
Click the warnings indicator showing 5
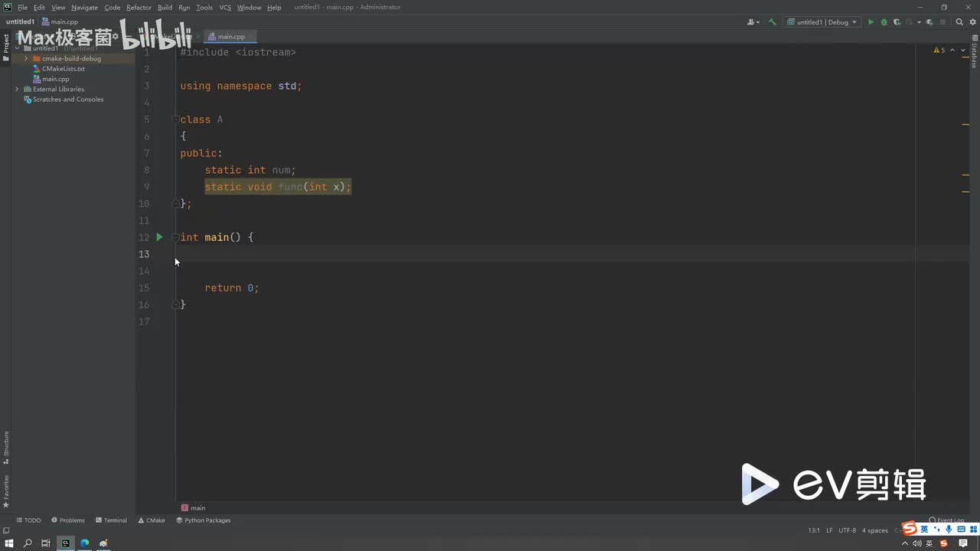point(940,51)
